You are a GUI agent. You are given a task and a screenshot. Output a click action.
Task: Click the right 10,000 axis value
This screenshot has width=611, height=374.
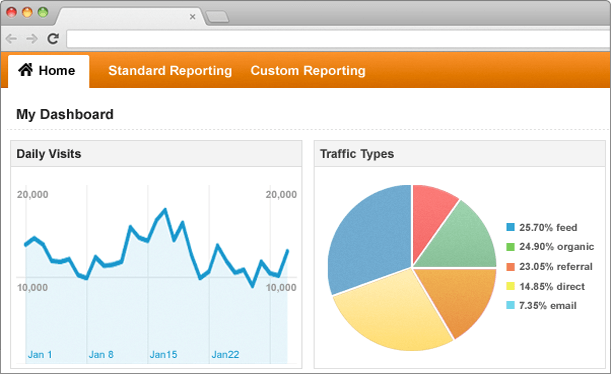tap(281, 288)
